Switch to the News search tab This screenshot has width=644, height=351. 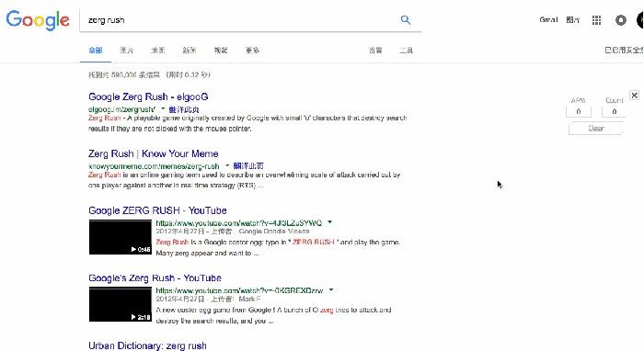click(x=190, y=50)
